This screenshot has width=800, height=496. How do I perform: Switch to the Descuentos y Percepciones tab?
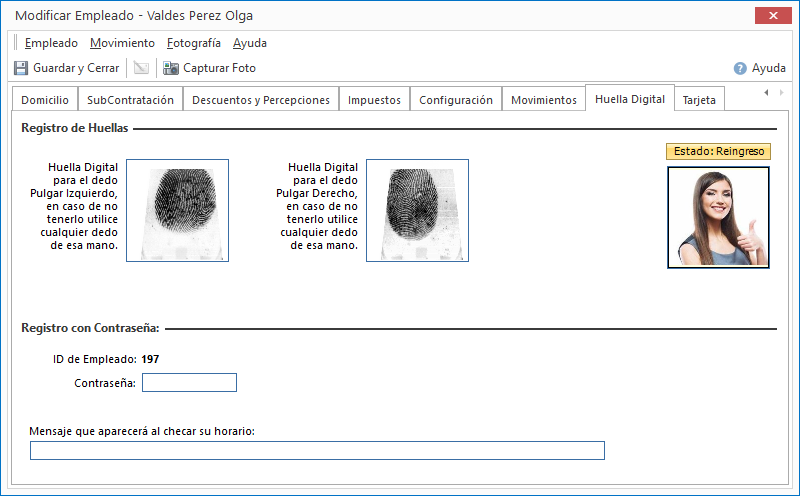pyautogui.click(x=261, y=100)
